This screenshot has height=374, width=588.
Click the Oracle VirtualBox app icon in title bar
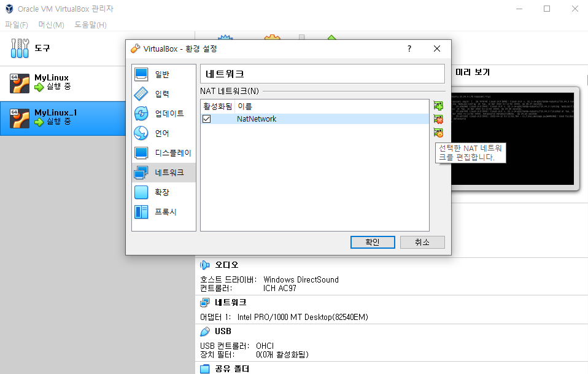pyautogui.click(x=9, y=9)
